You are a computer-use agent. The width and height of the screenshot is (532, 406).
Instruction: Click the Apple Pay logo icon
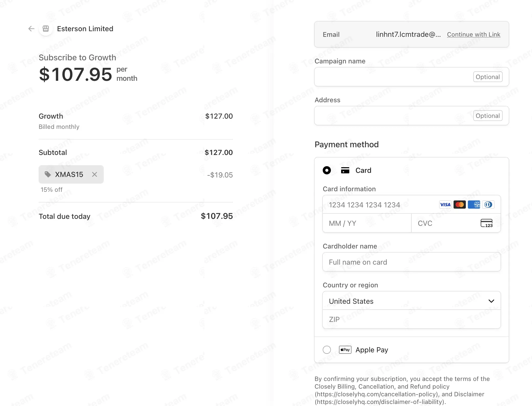pos(345,350)
